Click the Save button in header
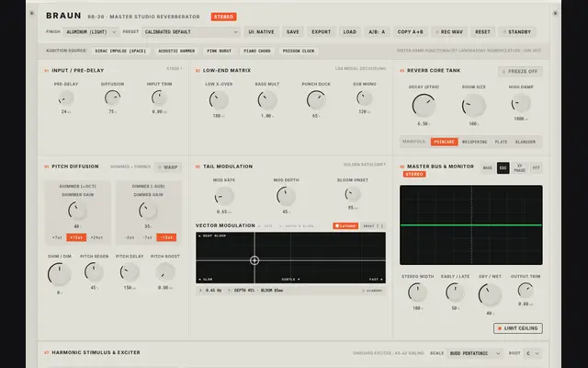This screenshot has width=588, height=368. [x=293, y=32]
